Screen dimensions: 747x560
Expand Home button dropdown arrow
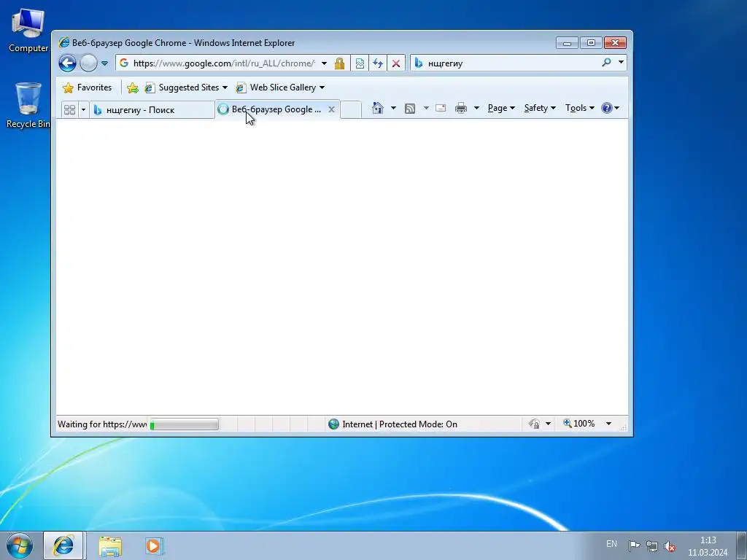[393, 108]
